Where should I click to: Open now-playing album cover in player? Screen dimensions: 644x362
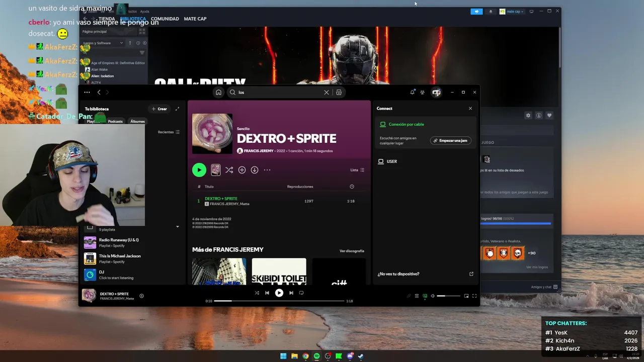(x=89, y=296)
